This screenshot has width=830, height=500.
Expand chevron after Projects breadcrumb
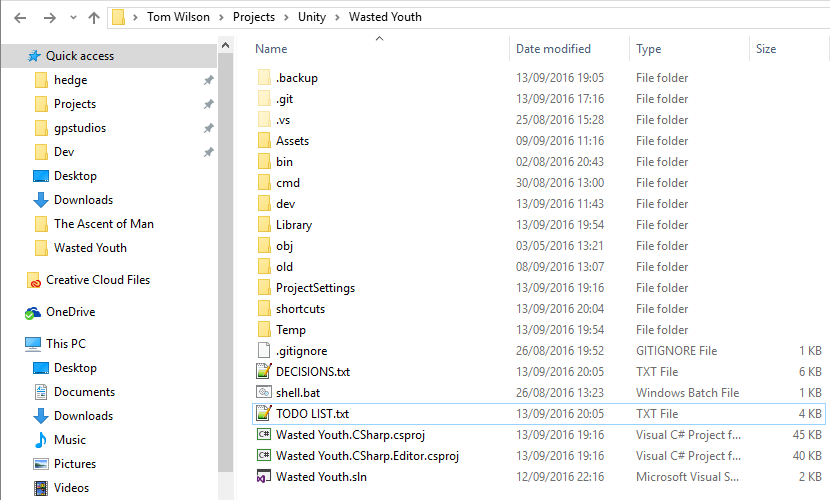pyautogui.click(x=286, y=17)
